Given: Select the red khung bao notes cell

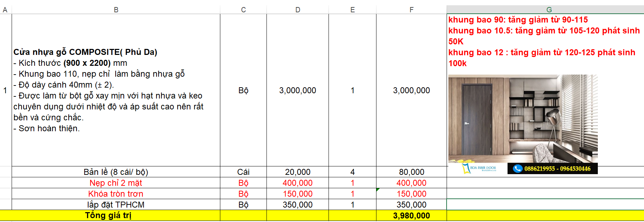Looking at the screenshot, I should [545, 42].
